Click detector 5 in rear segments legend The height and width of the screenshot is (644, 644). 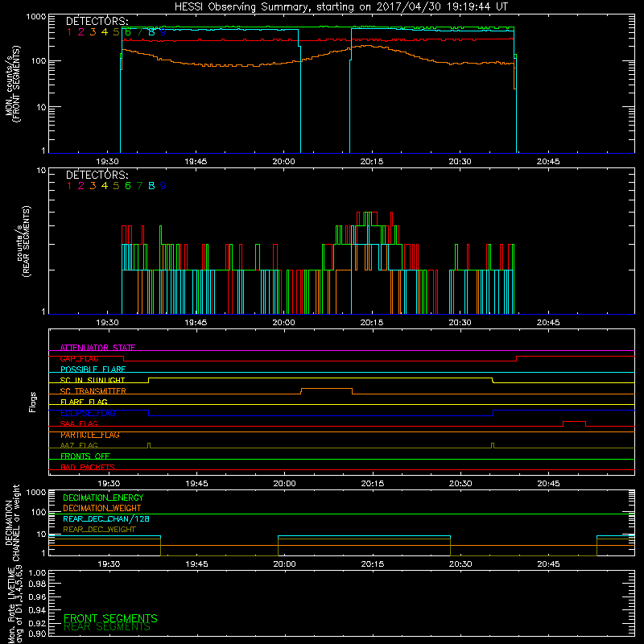(x=116, y=186)
